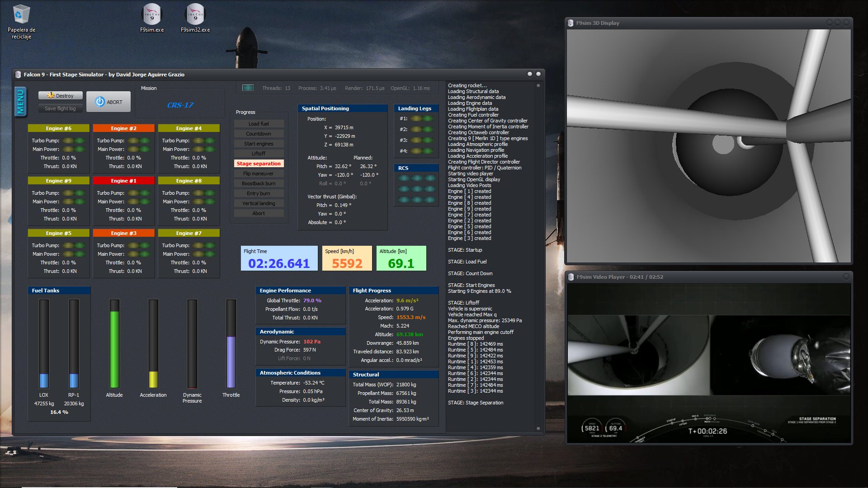Click the Dynamic Pressure value 102 Pa

pos(312,342)
